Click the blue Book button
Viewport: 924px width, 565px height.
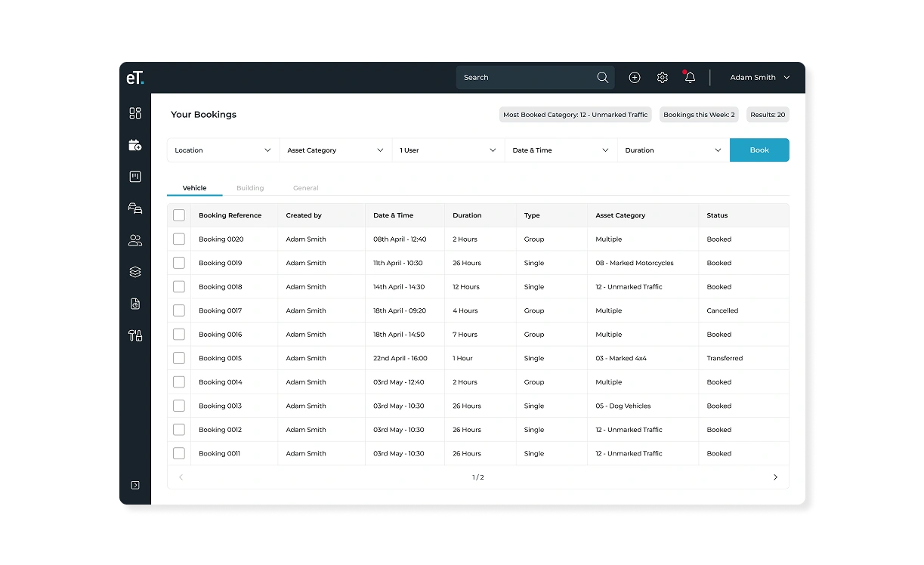point(759,150)
